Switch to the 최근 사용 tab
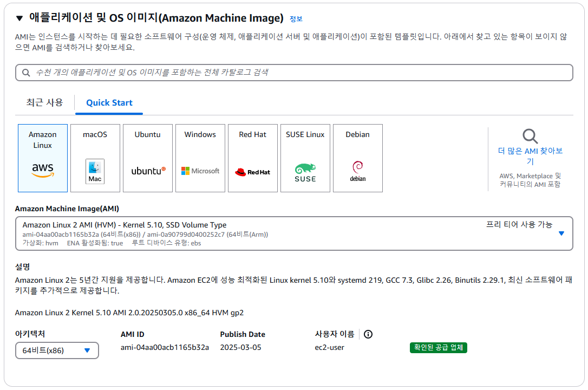This screenshot has height=390, width=588. [44, 102]
